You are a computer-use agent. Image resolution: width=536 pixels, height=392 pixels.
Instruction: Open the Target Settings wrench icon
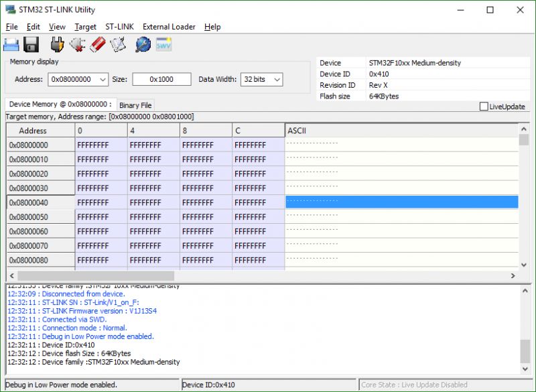click(x=141, y=44)
